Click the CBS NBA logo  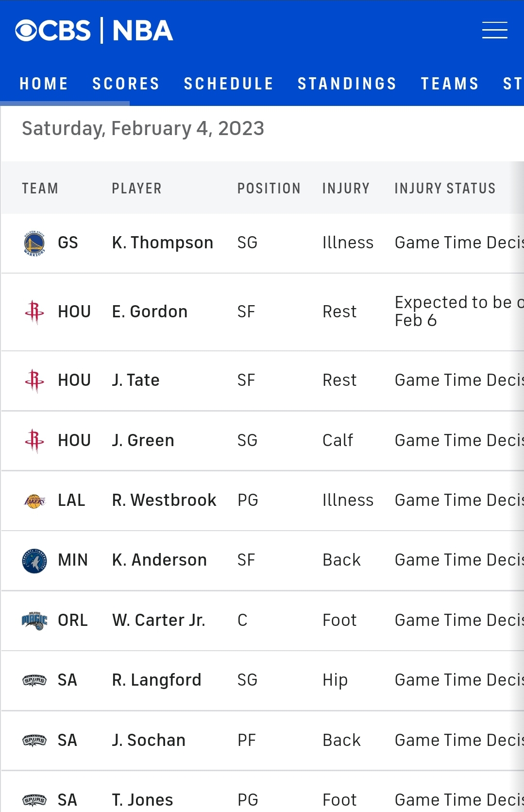click(x=94, y=31)
